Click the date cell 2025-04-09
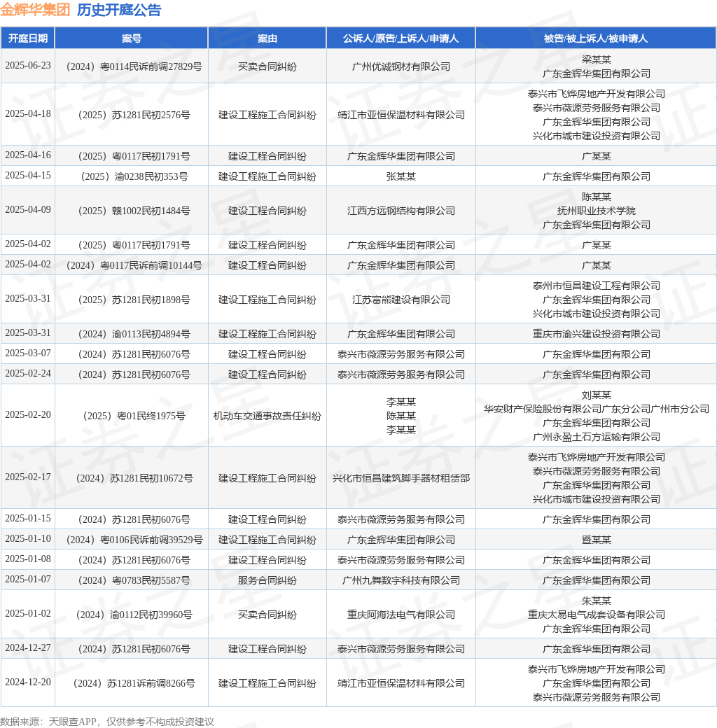The height and width of the screenshot is (728, 717). (28, 210)
